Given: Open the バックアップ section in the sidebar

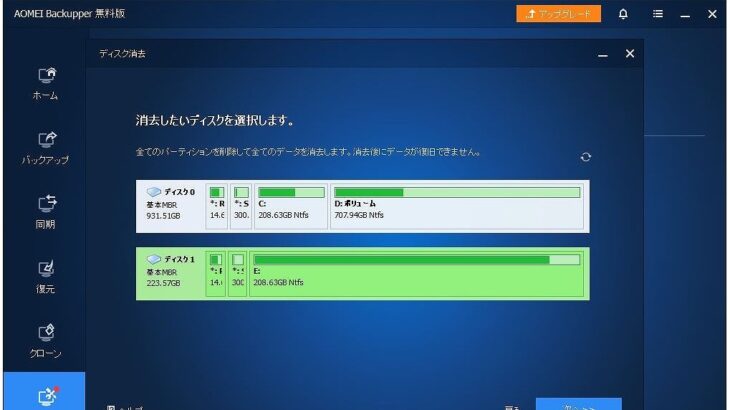Looking at the screenshot, I should (x=45, y=148).
